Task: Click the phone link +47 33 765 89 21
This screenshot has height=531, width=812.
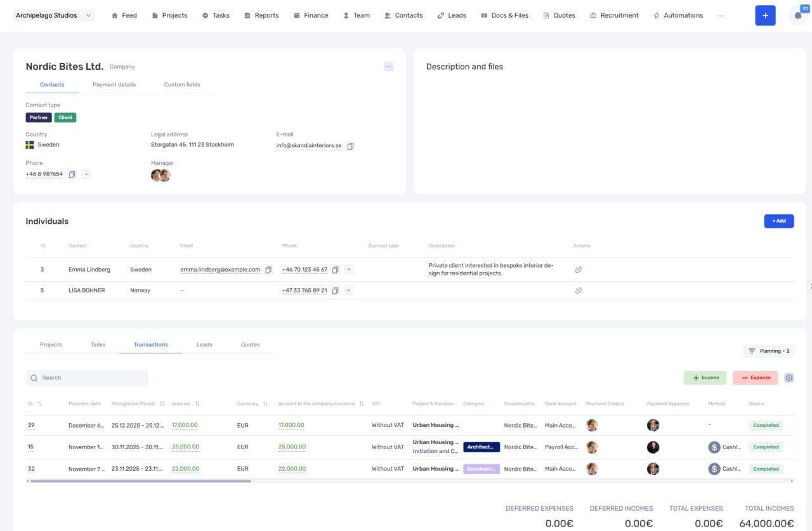Action: tap(304, 291)
